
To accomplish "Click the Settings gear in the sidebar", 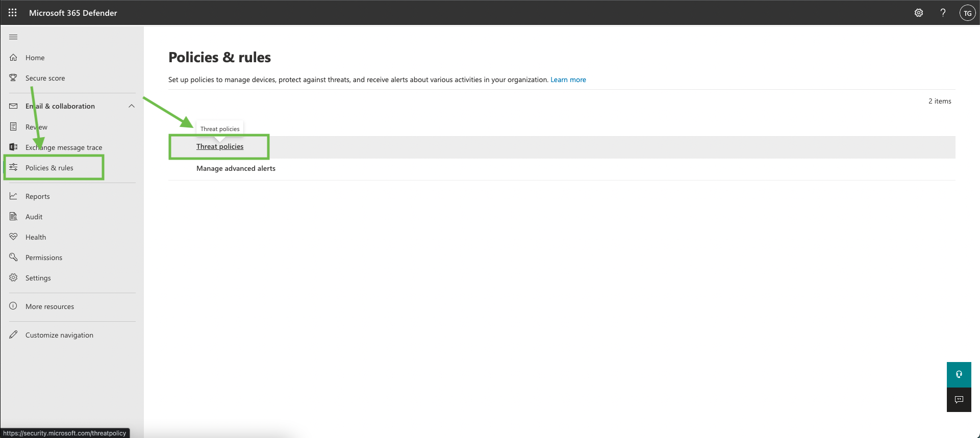I will point(13,277).
